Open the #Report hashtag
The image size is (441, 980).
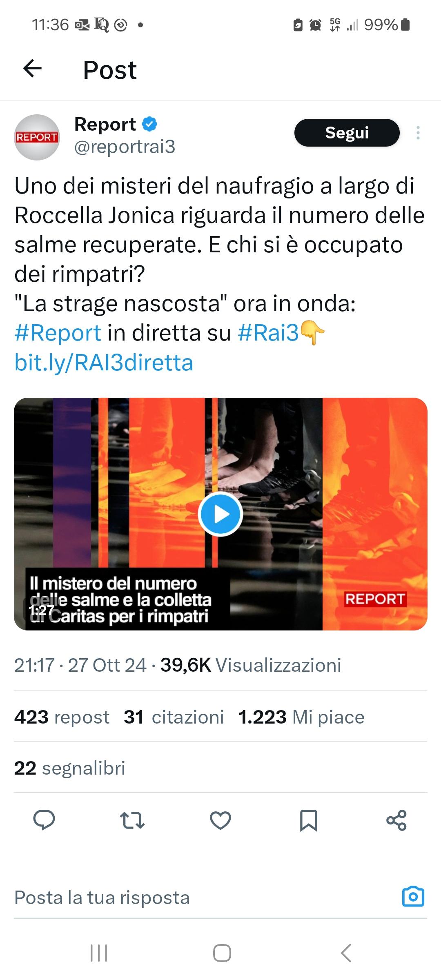[58, 332]
